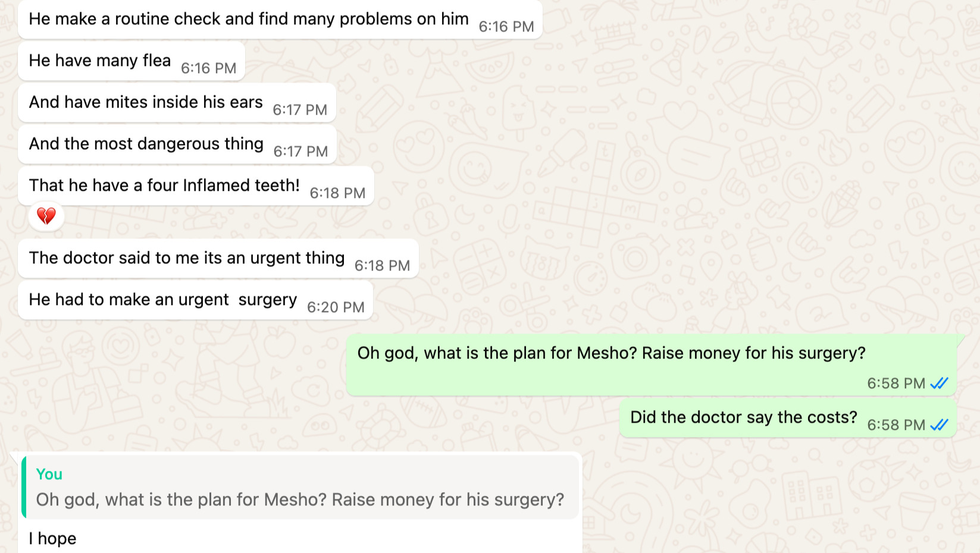
Task: Click message 'And the most dangerous thing'
Action: point(177,144)
